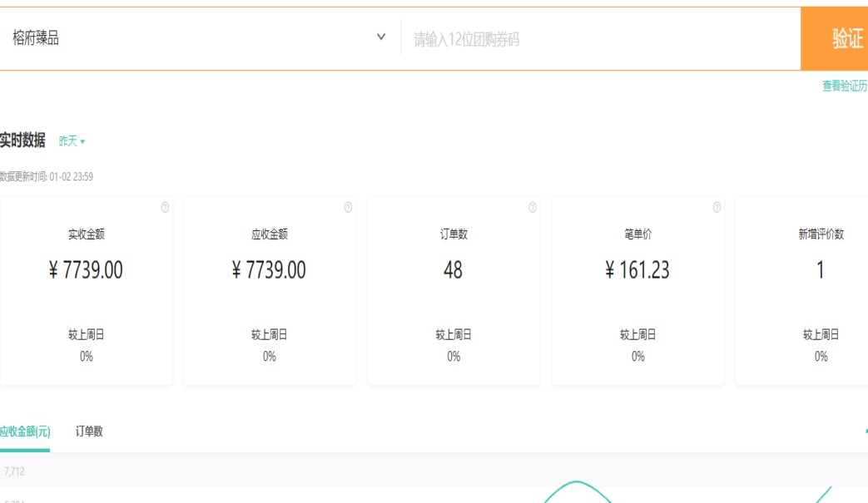Open the 榕府臻品 store dropdown
The width and height of the screenshot is (868, 503).
191,38
